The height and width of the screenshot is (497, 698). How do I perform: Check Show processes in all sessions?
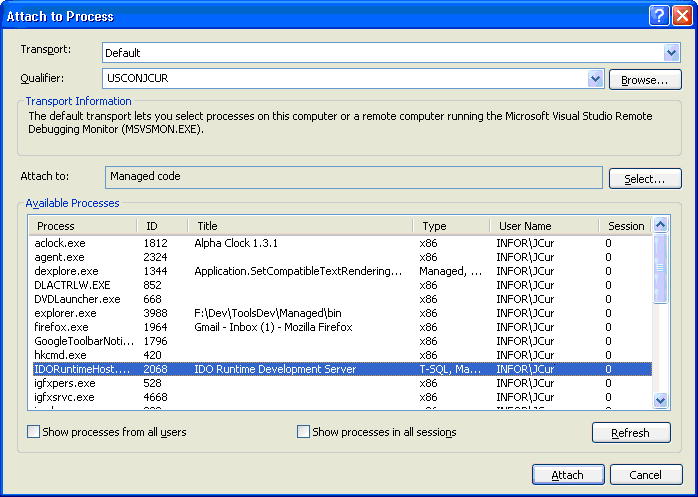click(x=304, y=432)
